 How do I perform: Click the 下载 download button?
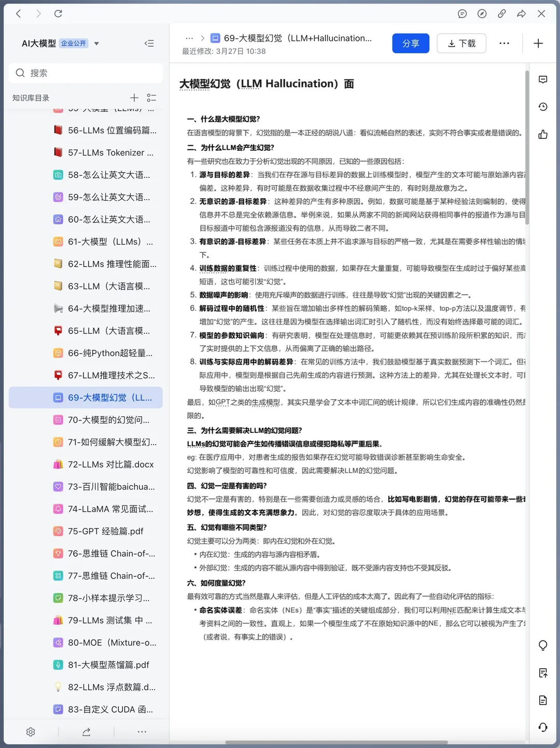[461, 43]
